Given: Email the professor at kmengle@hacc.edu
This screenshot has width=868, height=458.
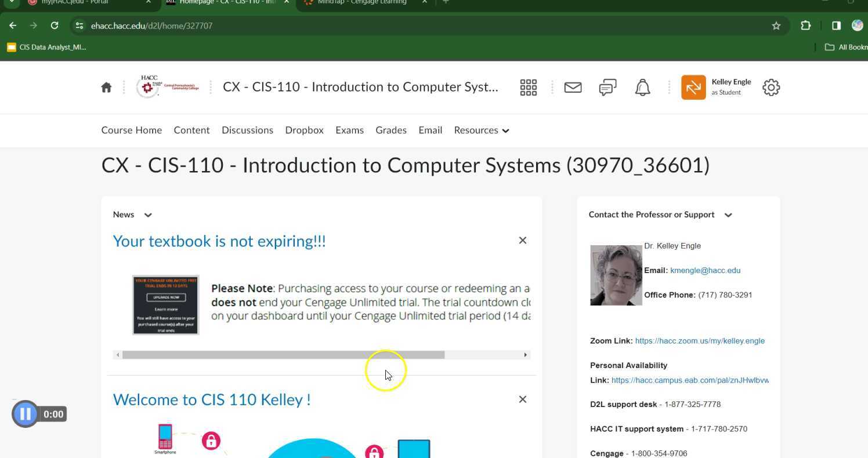Looking at the screenshot, I should coord(705,270).
